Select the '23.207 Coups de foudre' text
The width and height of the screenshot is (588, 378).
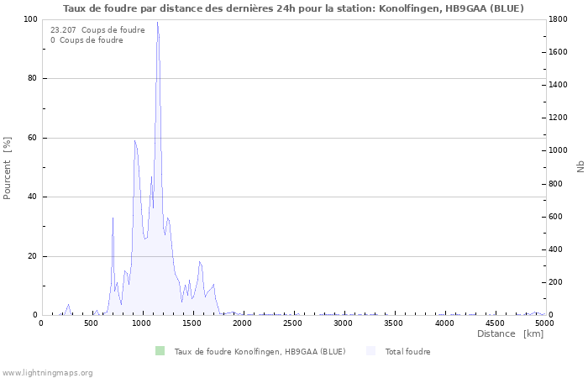tap(97, 30)
